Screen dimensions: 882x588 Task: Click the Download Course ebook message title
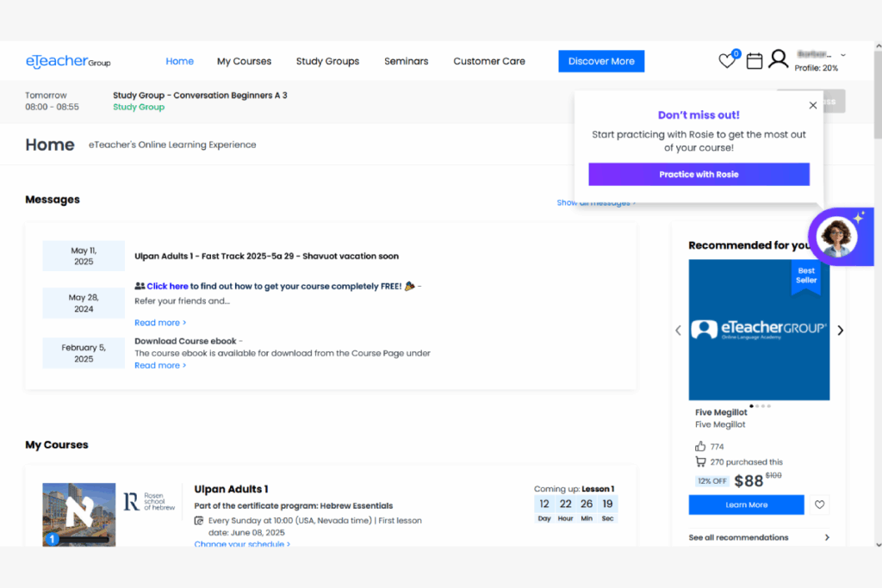click(186, 341)
